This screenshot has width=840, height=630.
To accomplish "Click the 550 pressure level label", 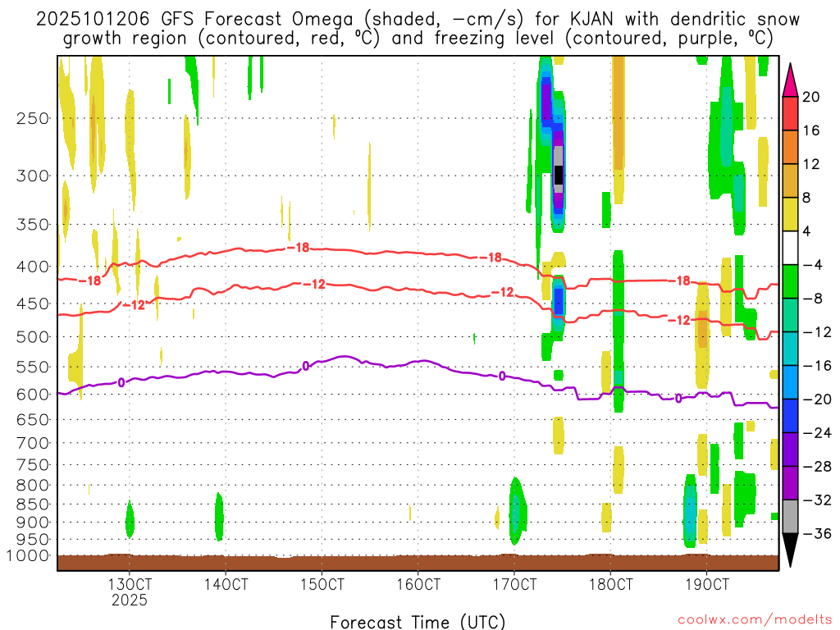I will [33, 367].
